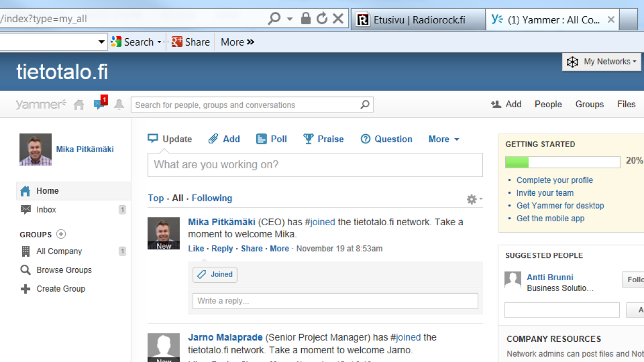Open Files in top navigation

pyautogui.click(x=626, y=104)
